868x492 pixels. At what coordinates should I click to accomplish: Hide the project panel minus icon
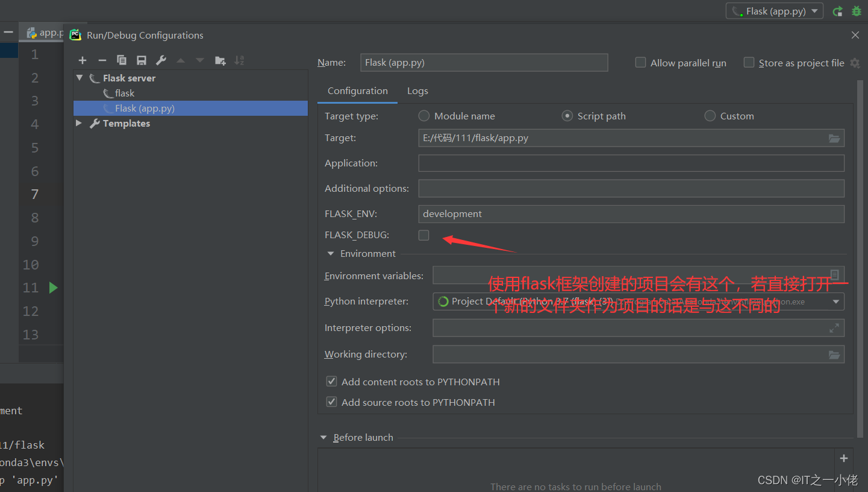click(8, 32)
